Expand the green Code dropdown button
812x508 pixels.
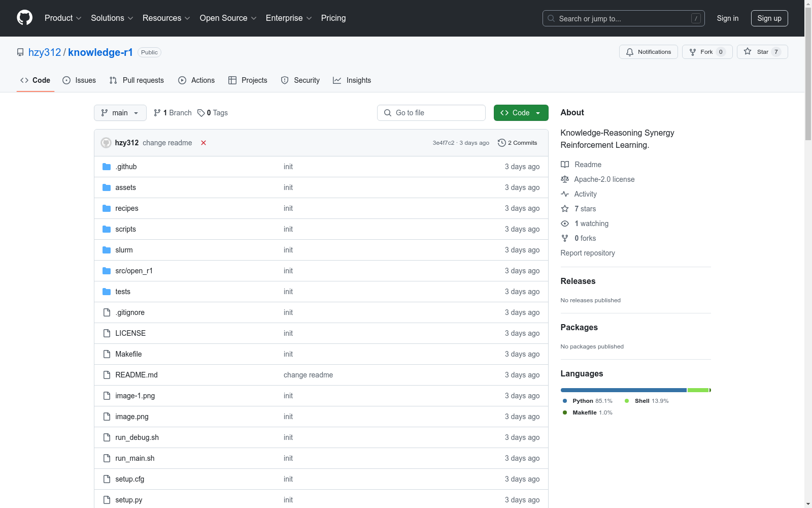coord(521,113)
